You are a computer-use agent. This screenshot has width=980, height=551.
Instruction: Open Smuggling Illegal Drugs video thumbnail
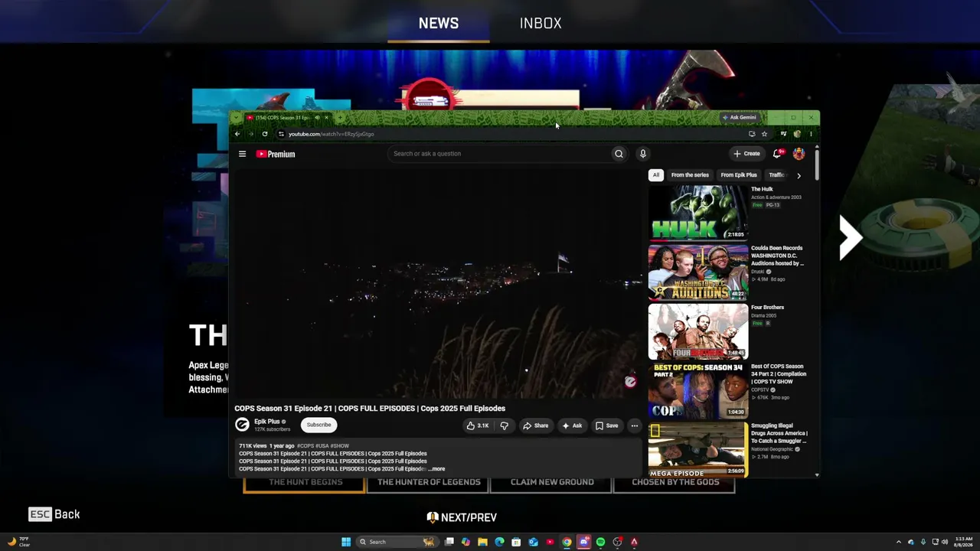(x=698, y=449)
